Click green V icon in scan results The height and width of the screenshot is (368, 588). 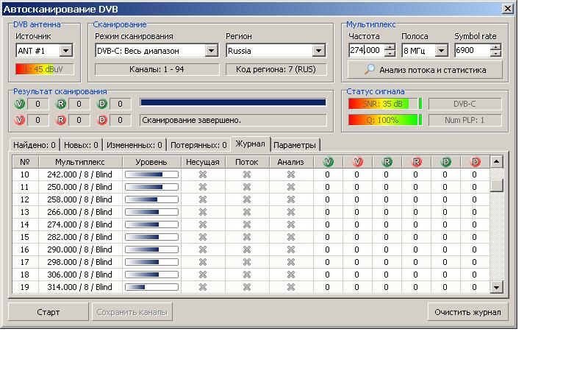coord(20,104)
